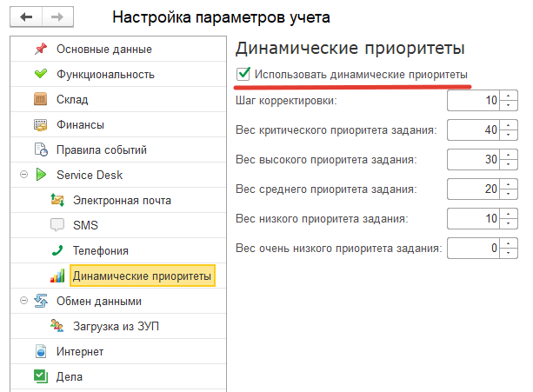
Task: Click the very low priority weight field showing 0
Action: pyautogui.click(x=474, y=248)
